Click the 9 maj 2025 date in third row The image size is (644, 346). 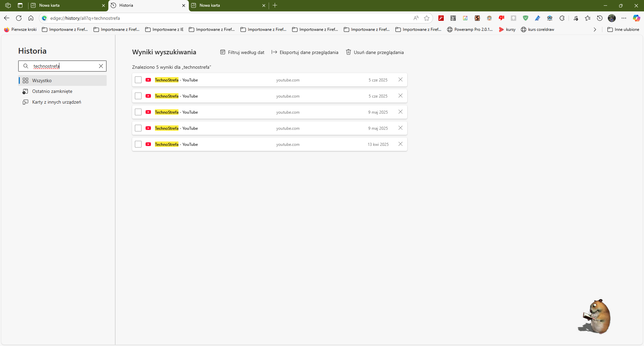(378, 112)
